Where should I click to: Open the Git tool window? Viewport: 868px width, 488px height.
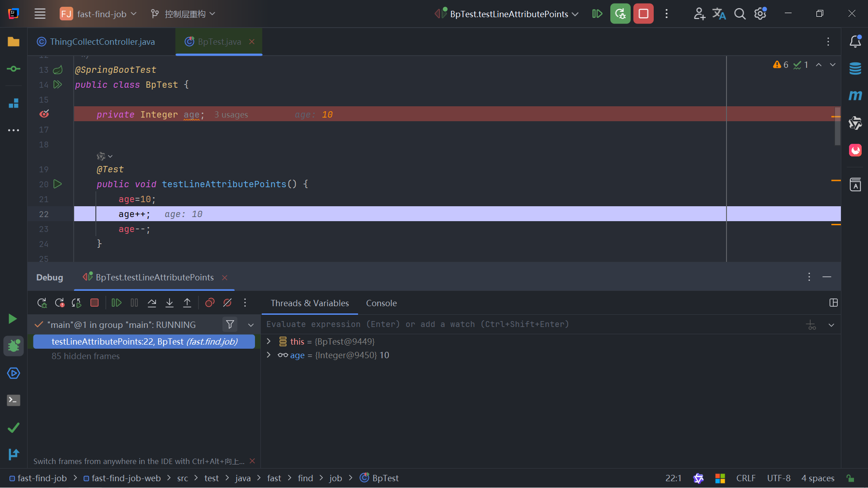[x=14, y=454]
